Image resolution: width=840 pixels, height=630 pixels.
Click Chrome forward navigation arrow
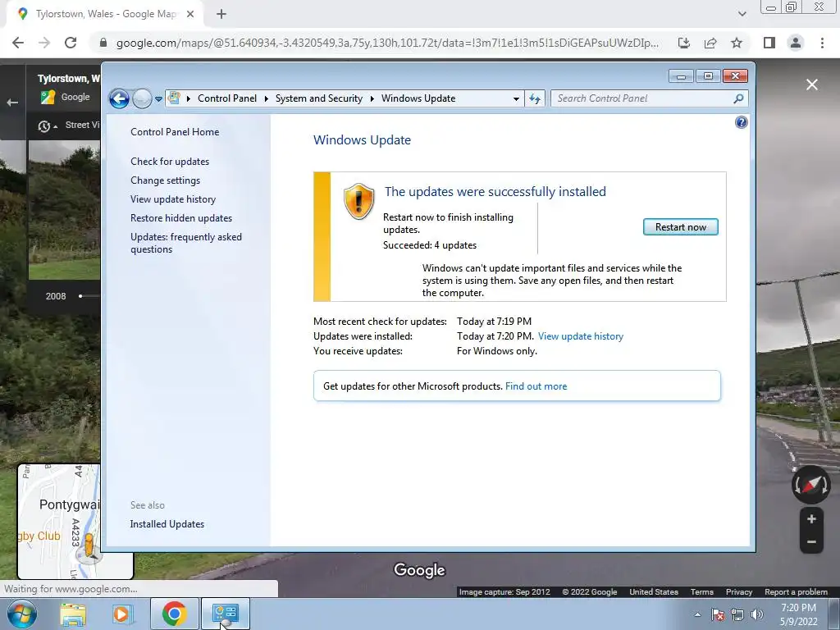click(44, 43)
